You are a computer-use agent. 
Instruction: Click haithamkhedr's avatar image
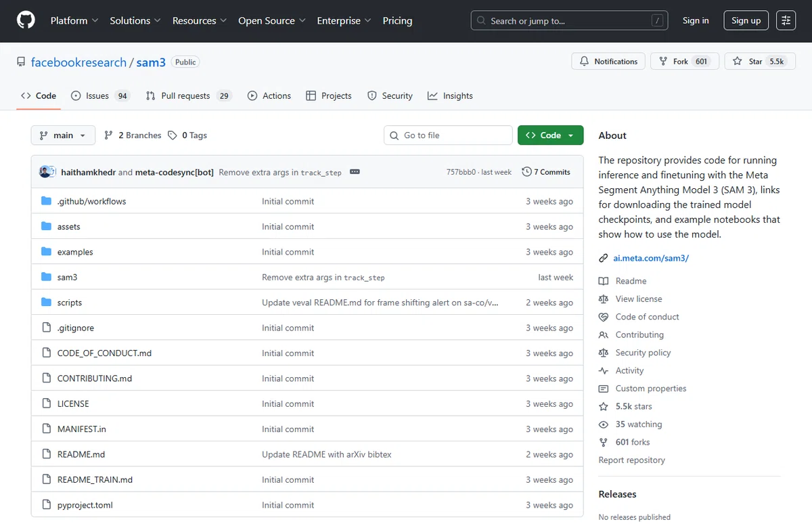tap(45, 172)
